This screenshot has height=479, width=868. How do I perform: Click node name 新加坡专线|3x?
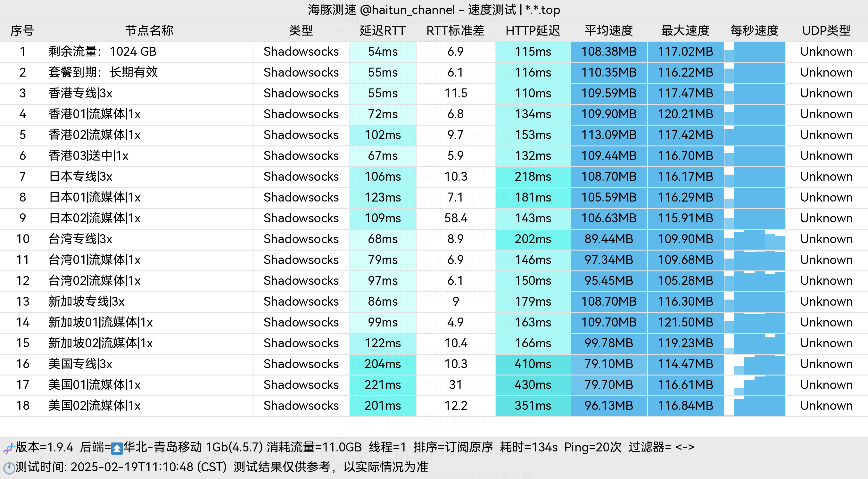[86, 301]
